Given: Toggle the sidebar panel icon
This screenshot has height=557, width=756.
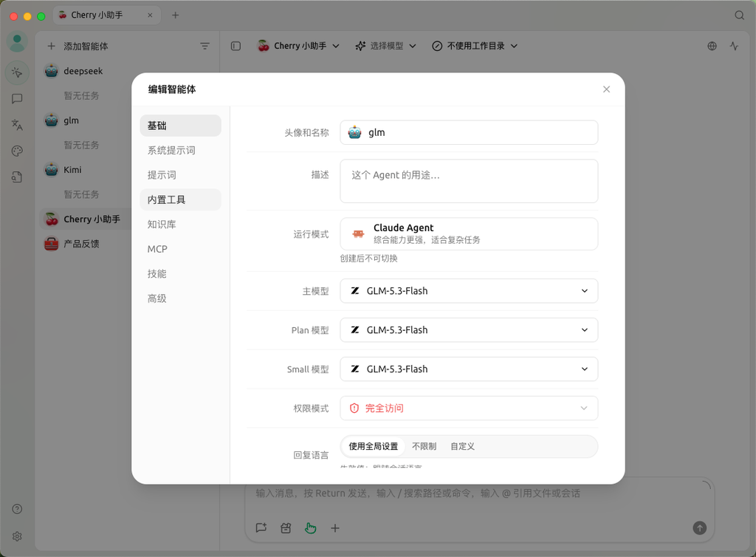Looking at the screenshot, I should pyautogui.click(x=236, y=47).
